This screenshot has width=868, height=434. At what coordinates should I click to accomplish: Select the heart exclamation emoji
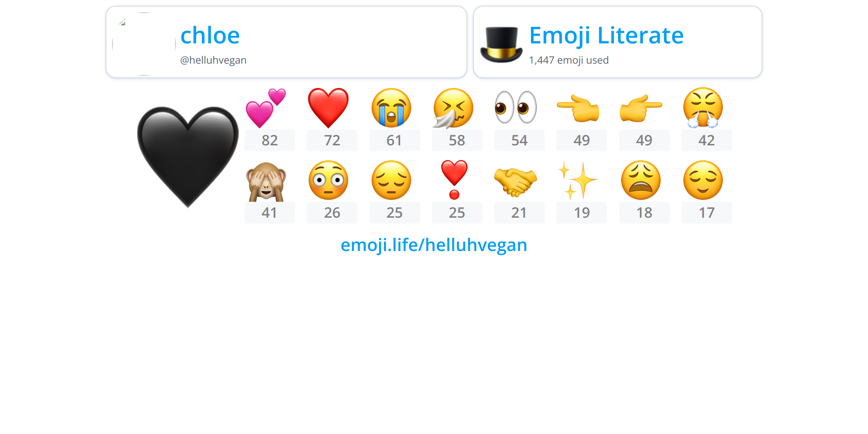click(454, 180)
